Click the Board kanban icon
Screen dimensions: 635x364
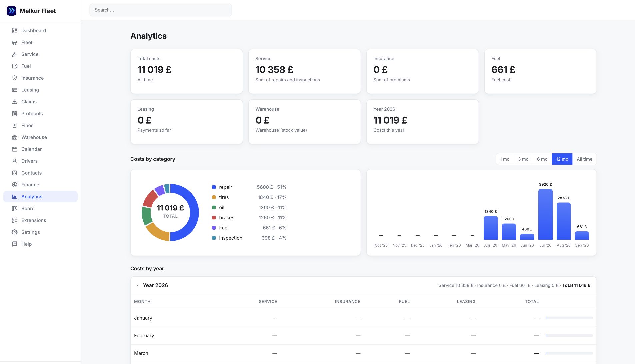pos(14,208)
